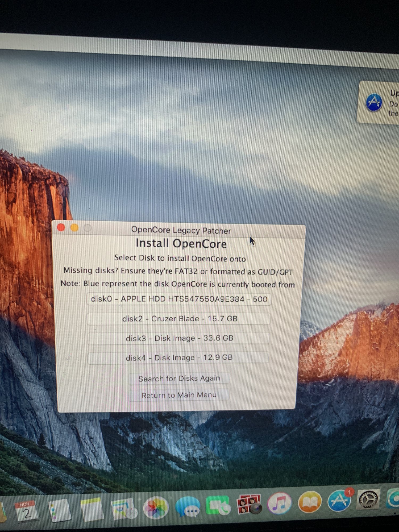Image resolution: width=399 pixels, height=532 pixels.
Task: Open the App Store in the Dock
Action: pyautogui.click(x=340, y=501)
